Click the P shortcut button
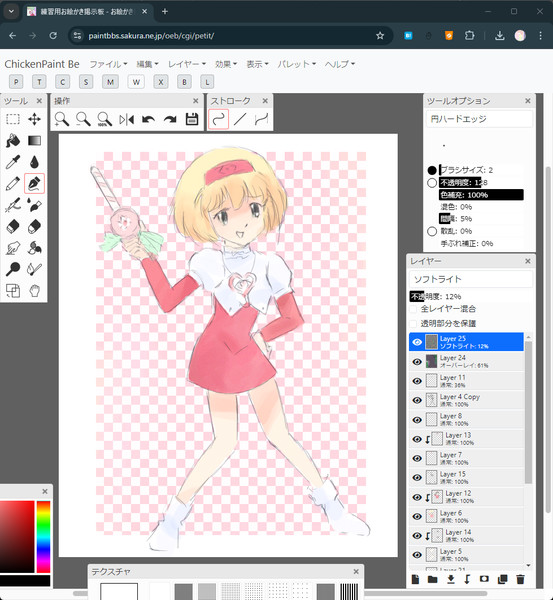 (x=16, y=82)
